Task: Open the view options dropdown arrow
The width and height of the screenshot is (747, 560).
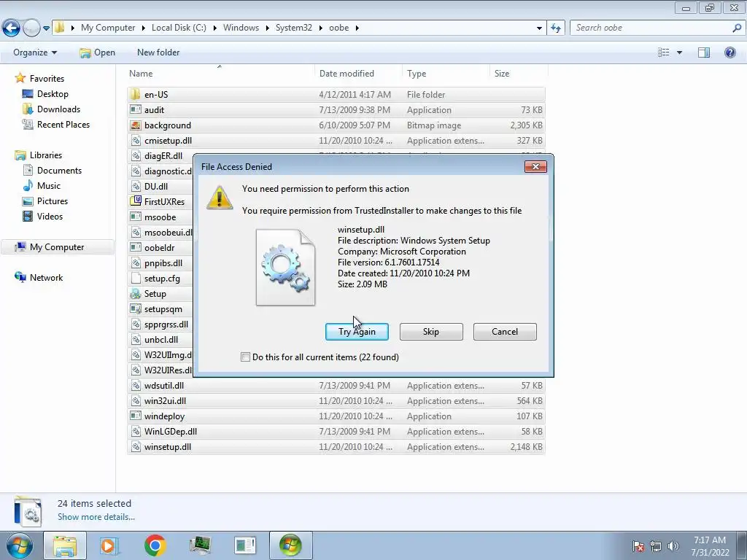Action: [679, 52]
